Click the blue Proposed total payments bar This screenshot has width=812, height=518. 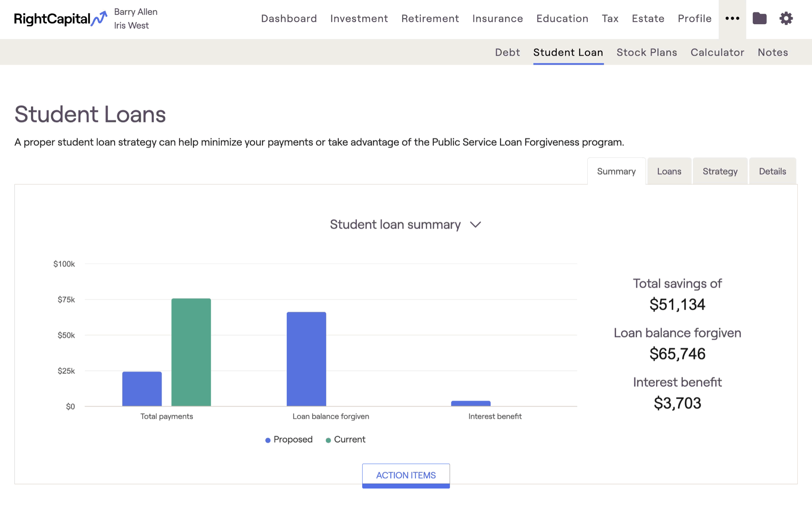[x=142, y=389]
